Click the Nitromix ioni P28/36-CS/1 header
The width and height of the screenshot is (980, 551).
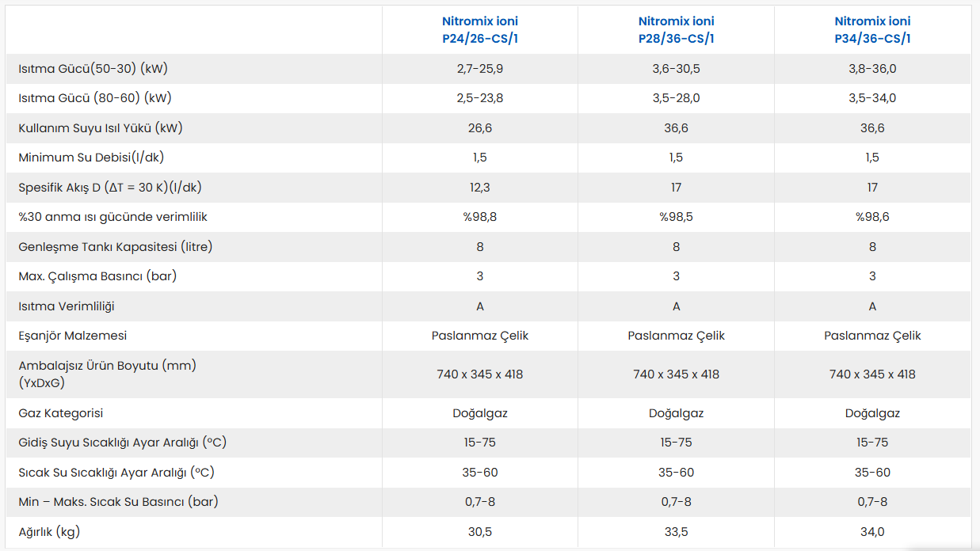[x=677, y=30]
